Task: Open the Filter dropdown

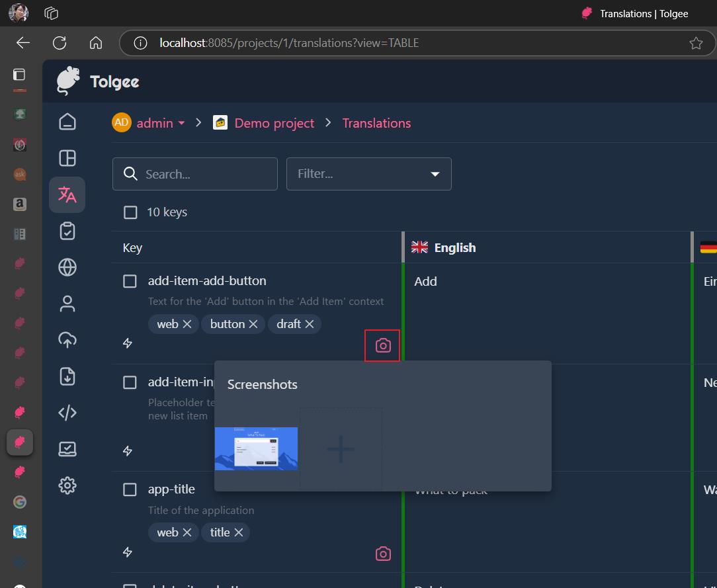Action: [x=368, y=174]
